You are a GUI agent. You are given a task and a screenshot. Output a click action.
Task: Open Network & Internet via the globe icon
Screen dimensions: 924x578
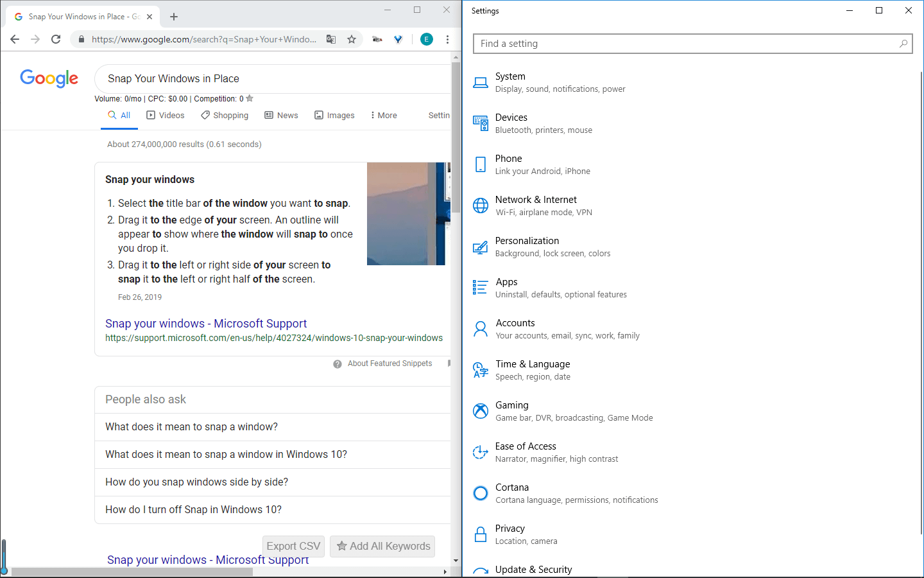(x=481, y=205)
